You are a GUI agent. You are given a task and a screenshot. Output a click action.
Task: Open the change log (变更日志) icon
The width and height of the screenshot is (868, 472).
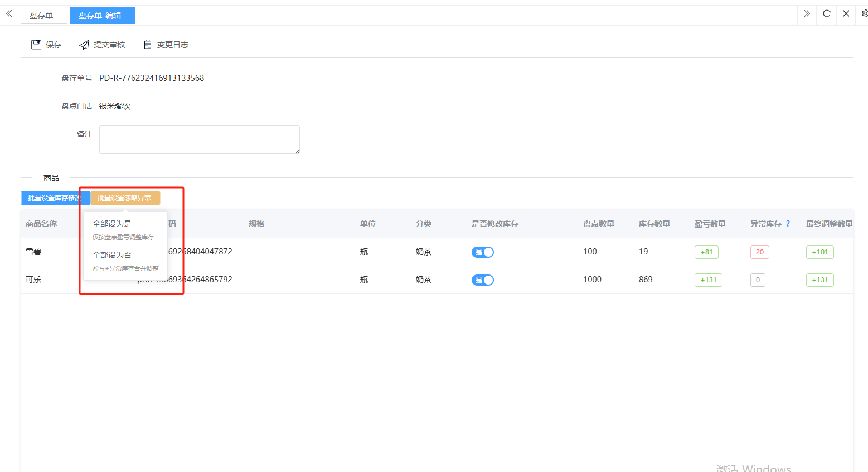point(148,45)
